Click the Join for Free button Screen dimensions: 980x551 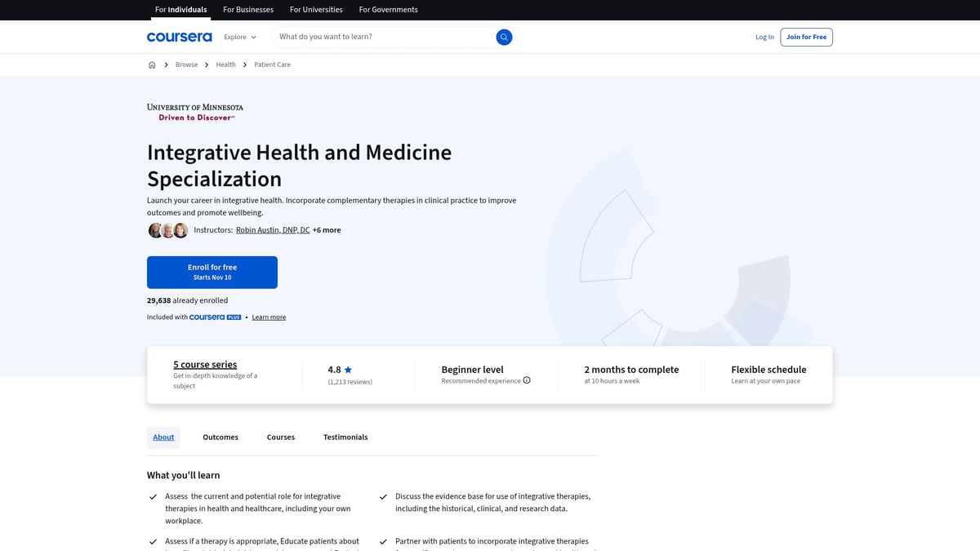[x=806, y=37]
